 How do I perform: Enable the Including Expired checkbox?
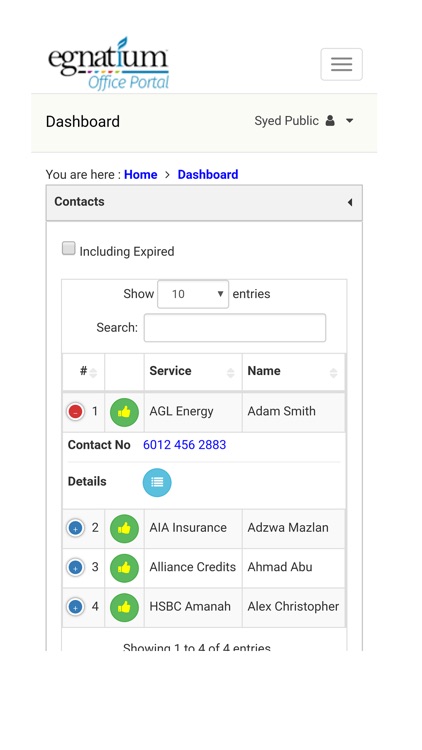point(68,248)
